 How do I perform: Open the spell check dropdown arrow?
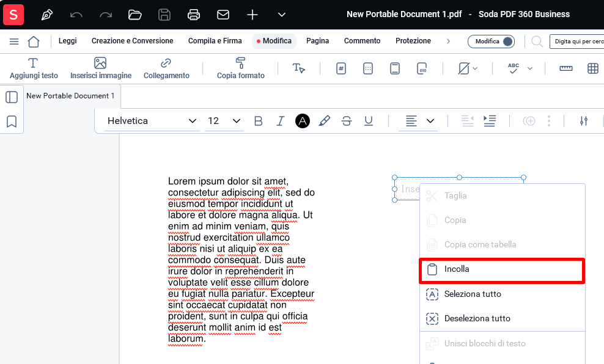(530, 68)
